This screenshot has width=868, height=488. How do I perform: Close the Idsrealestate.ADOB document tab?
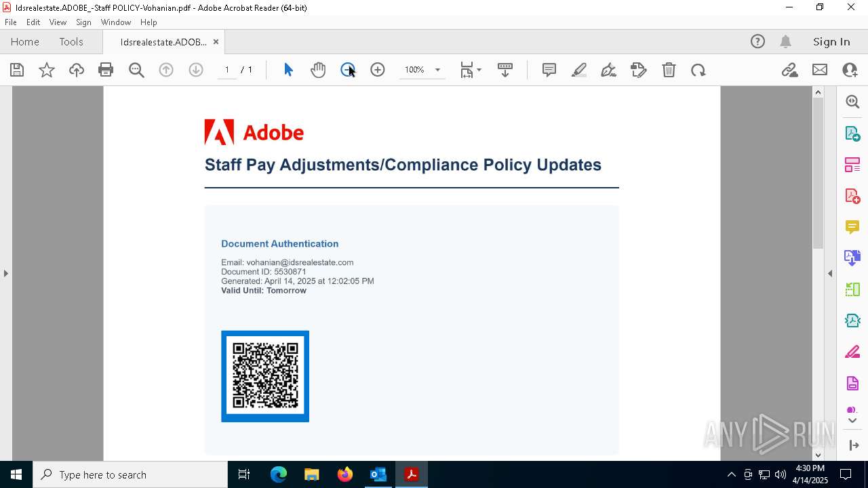point(216,41)
